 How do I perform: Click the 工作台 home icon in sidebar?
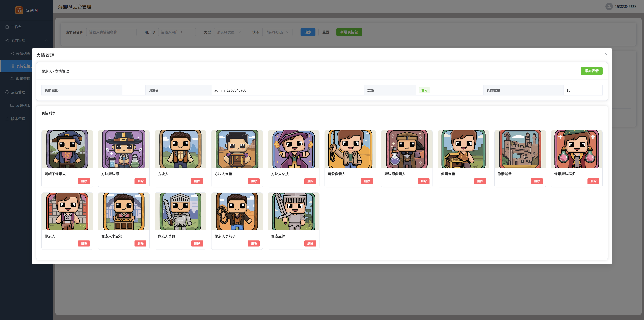[x=7, y=27]
